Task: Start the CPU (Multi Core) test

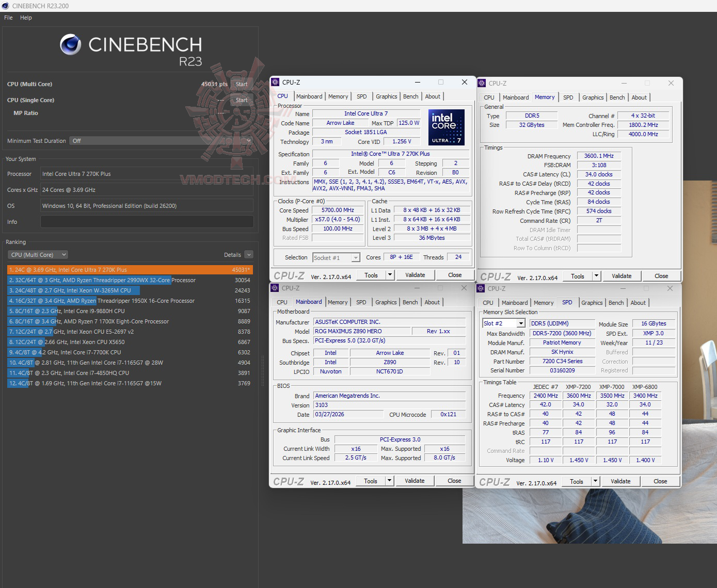Action: click(242, 84)
